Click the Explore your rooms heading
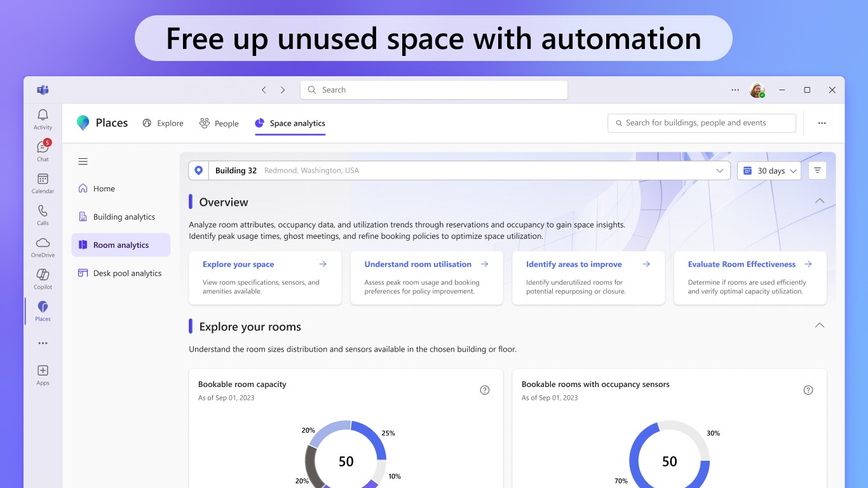 [250, 327]
